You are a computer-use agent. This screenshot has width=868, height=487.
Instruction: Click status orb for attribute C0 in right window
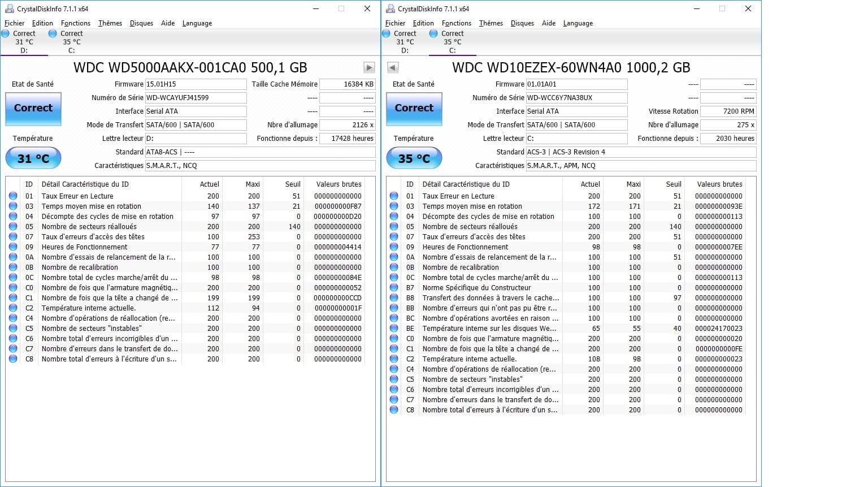tap(394, 338)
